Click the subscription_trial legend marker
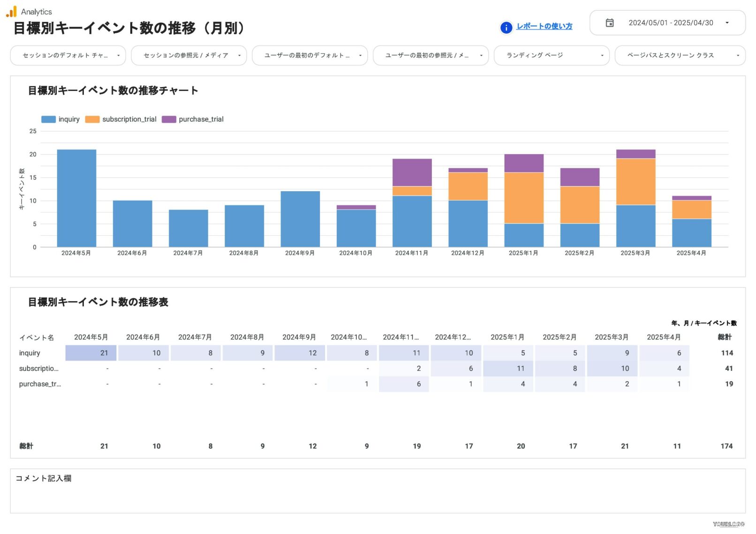This screenshot has width=756, height=534. pos(92,119)
